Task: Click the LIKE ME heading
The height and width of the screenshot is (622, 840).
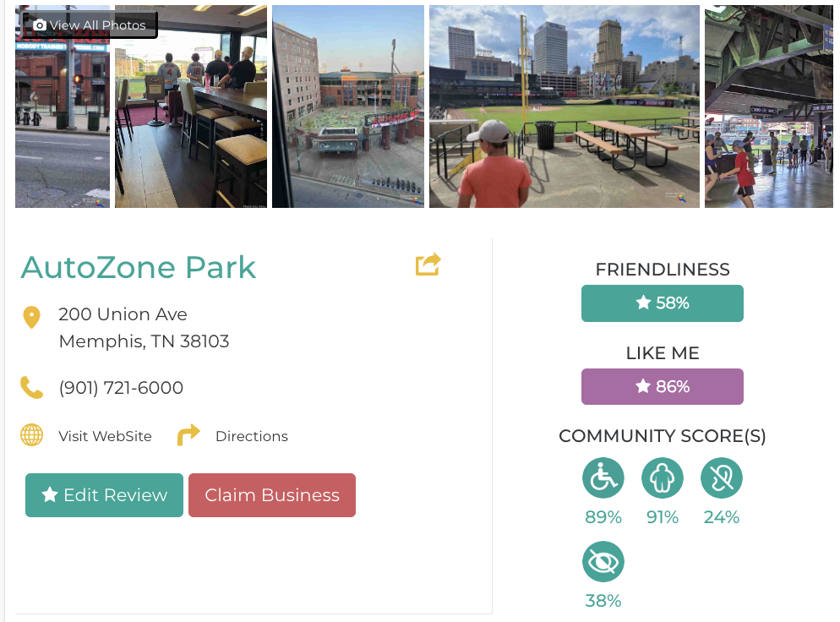Action: [663, 353]
